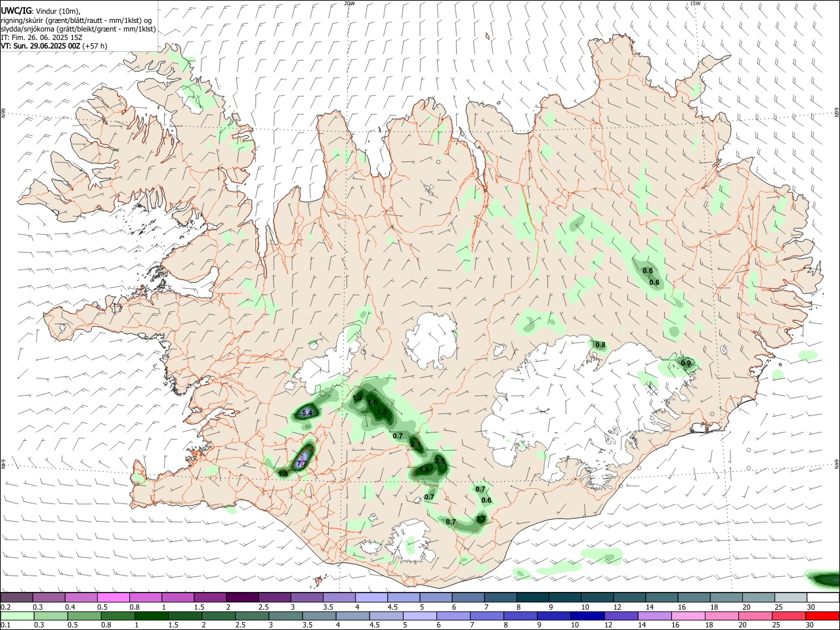The height and width of the screenshot is (630, 840).
Task: Click the initial time 'IT: Fim. 26. 06. 2025 15Z'
Action: click(x=41, y=37)
